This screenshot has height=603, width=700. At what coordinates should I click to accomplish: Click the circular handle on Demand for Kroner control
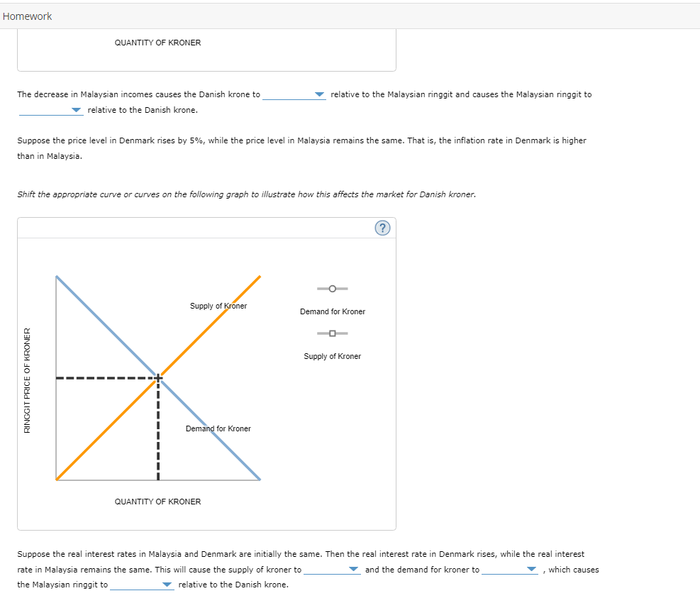(x=332, y=289)
